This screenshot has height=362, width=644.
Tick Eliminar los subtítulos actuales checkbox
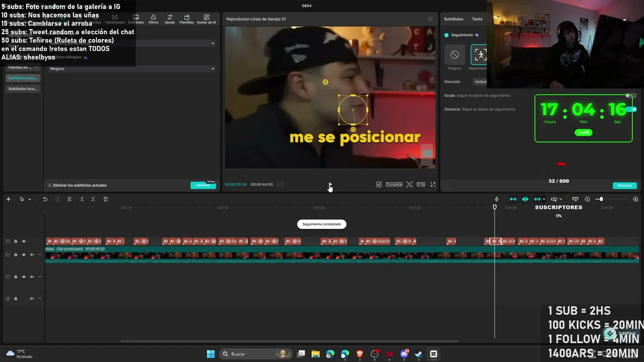pyautogui.click(x=50, y=186)
